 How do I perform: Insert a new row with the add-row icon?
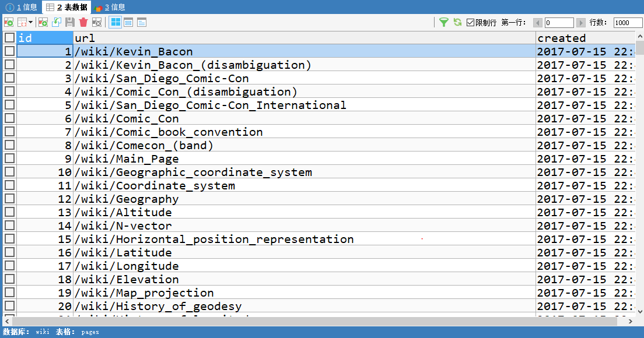43,22
